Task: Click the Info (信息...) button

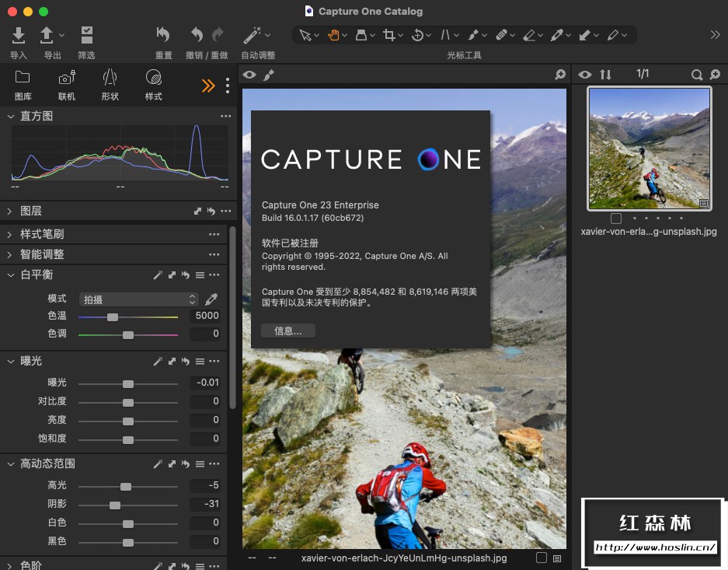Action: coord(288,331)
